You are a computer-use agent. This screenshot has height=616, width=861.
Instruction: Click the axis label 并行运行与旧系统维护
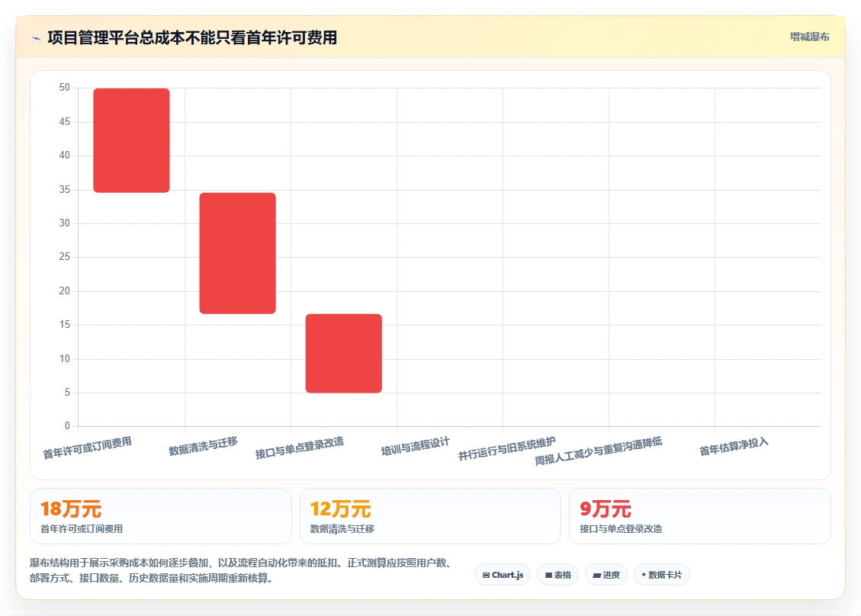507,448
